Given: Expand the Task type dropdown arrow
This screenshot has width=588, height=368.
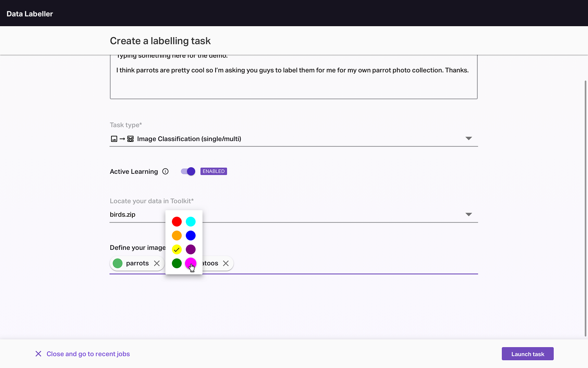Looking at the screenshot, I should pyautogui.click(x=469, y=139).
